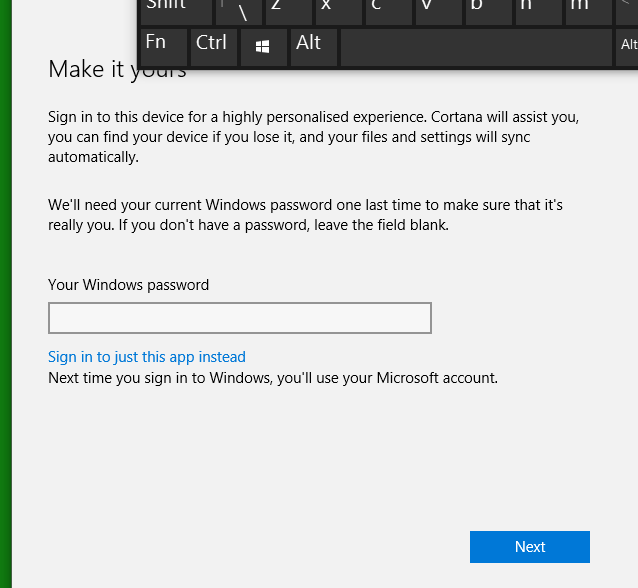The width and height of the screenshot is (638, 588).
Task: Tap the left Alt key
Action: click(314, 47)
